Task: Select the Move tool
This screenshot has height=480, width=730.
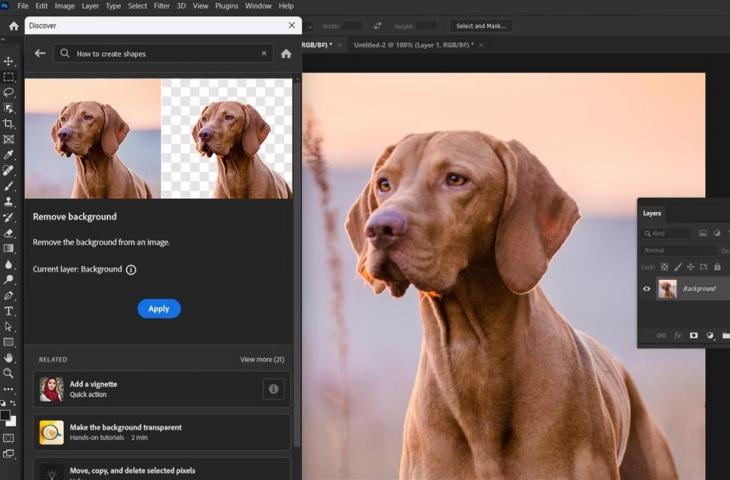Action: 9,61
